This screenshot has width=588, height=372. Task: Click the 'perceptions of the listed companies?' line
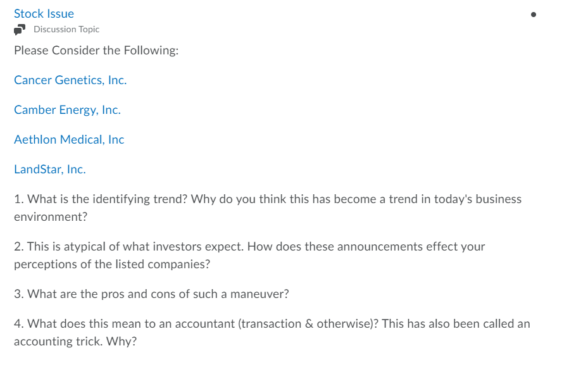click(112, 264)
